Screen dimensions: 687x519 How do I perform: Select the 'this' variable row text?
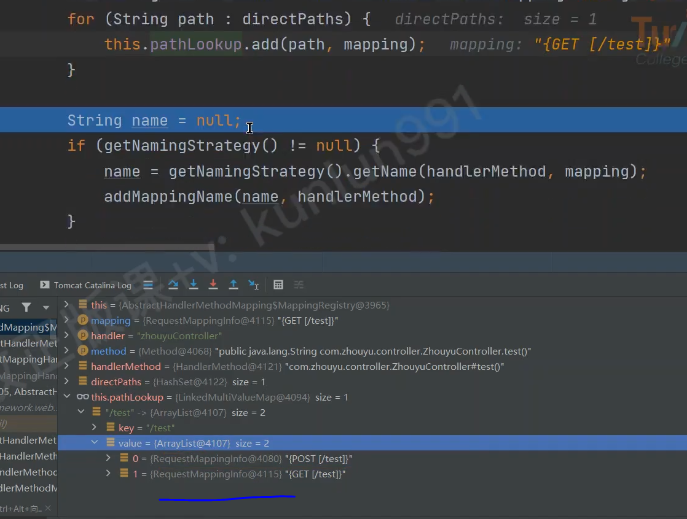point(240,305)
